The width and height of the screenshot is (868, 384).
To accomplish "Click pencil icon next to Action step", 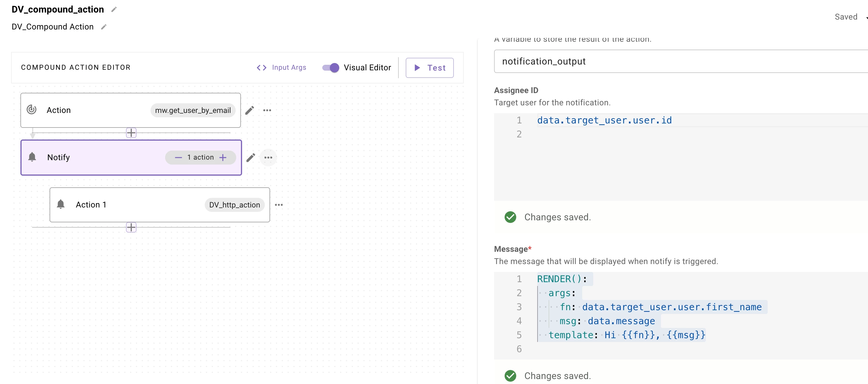I will (x=249, y=110).
